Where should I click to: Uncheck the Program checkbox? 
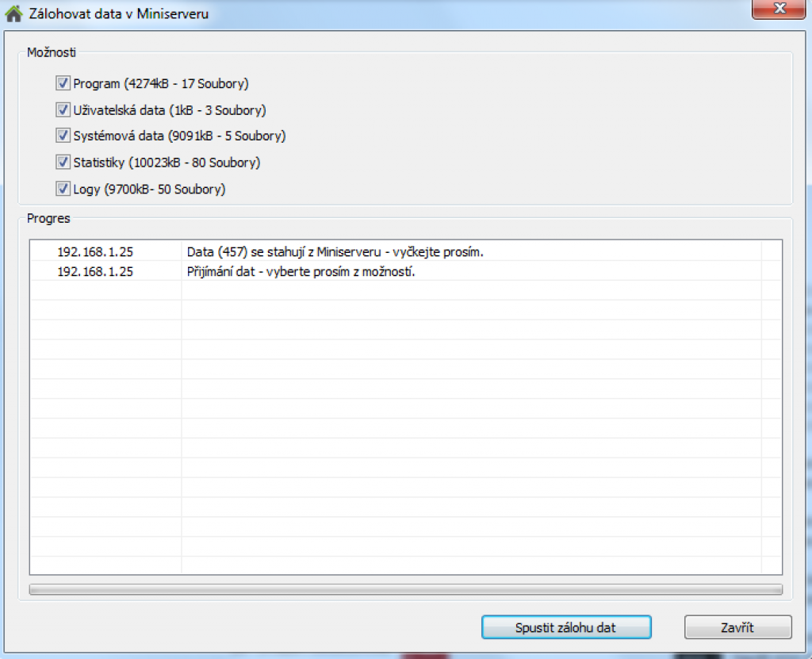coord(63,83)
